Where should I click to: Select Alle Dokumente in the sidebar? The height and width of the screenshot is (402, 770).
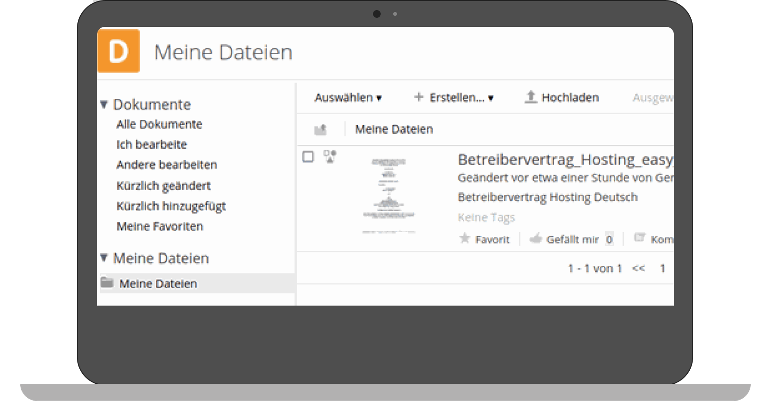click(x=159, y=124)
